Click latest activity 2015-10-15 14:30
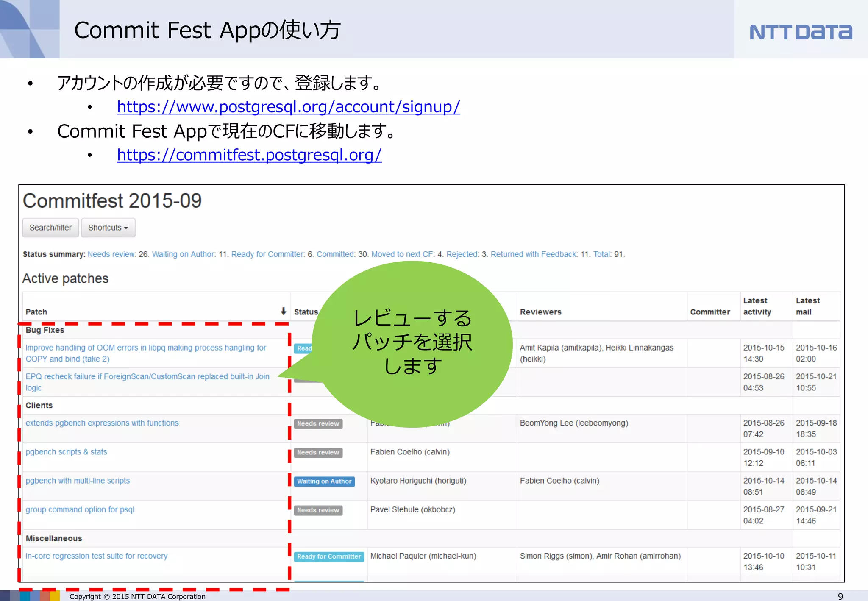The height and width of the screenshot is (601, 868). pos(764,353)
